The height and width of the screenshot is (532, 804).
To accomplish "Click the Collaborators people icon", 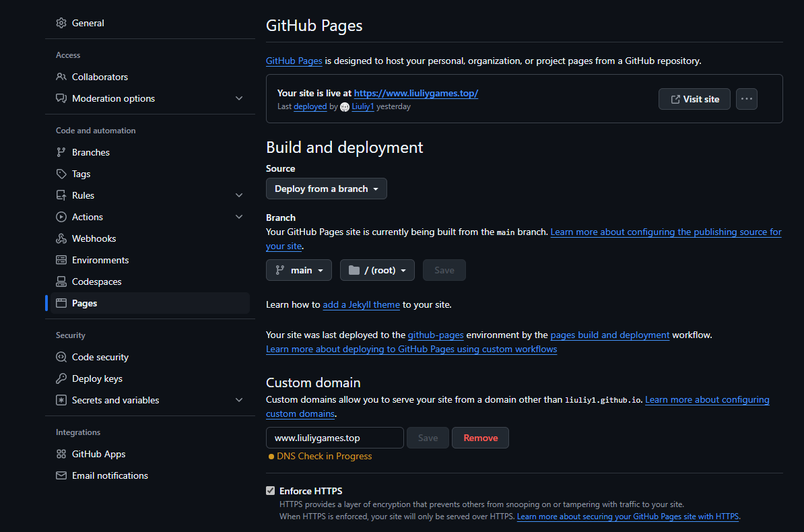I will tap(61, 77).
